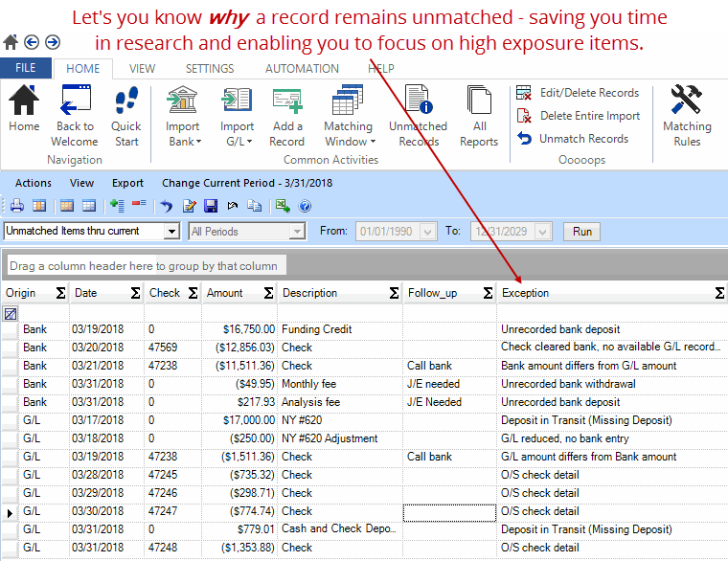728x561 pixels.
Task: Open the From date dropdown
Action: [427, 231]
